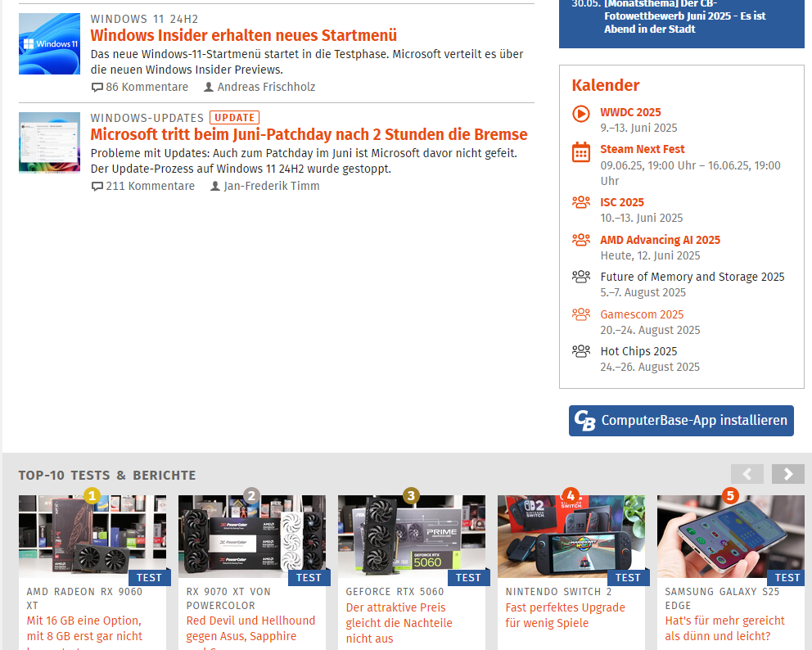Image resolution: width=812 pixels, height=650 pixels.
Task: Click the rank 5 badge
Action: point(730,495)
